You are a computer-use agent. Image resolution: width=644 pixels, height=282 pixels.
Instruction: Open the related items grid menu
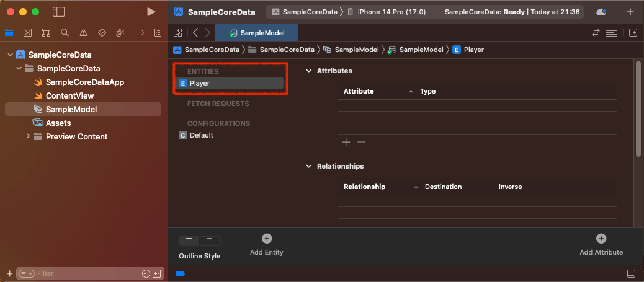[178, 33]
